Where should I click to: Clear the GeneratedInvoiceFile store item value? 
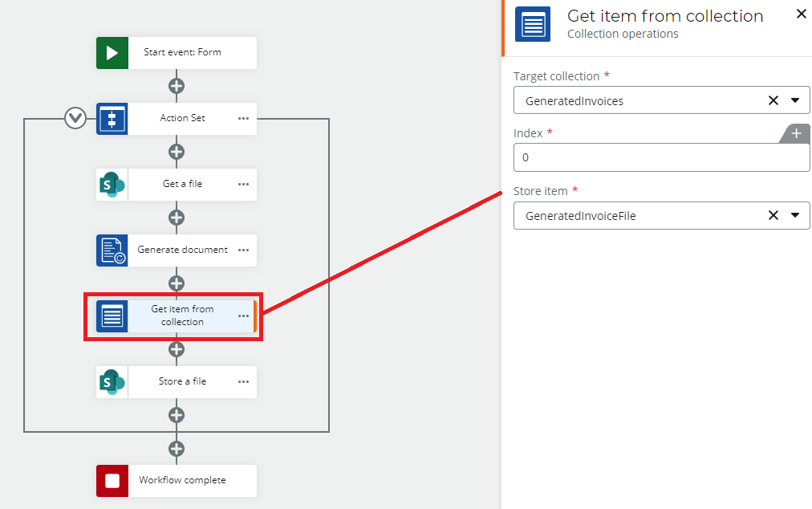(773, 215)
